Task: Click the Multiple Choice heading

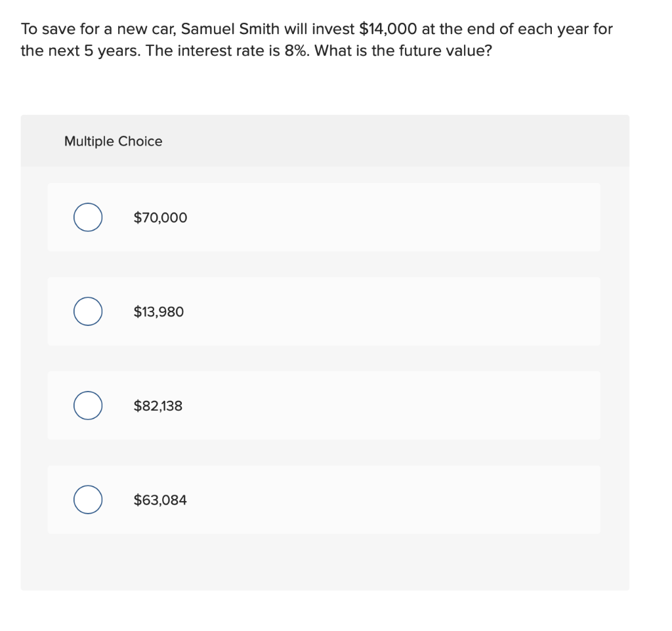Action: coord(113,141)
